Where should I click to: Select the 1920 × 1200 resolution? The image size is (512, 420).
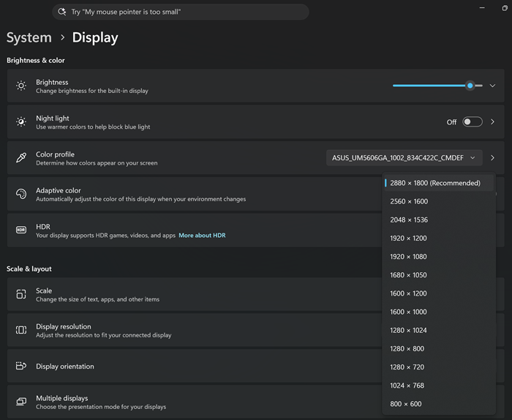point(439,238)
